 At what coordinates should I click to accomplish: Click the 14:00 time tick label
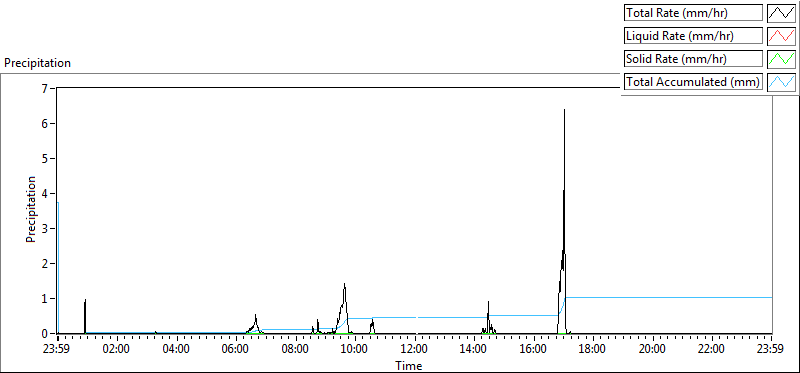tap(474, 350)
